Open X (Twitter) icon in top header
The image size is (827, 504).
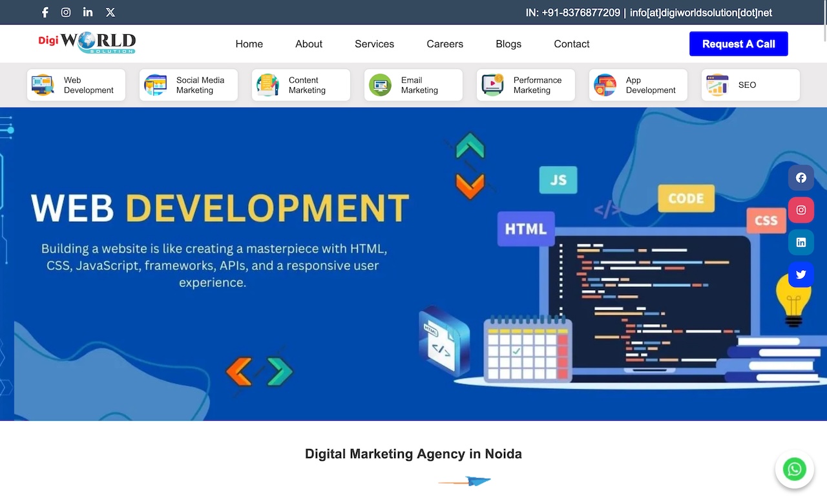(110, 12)
